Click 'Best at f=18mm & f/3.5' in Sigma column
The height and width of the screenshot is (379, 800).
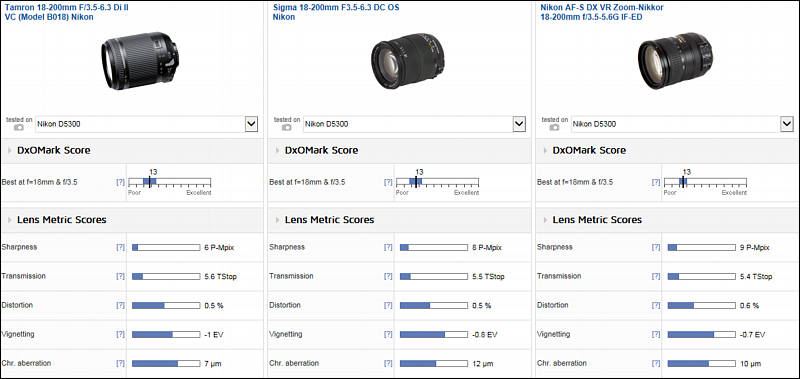click(x=307, y=182)
